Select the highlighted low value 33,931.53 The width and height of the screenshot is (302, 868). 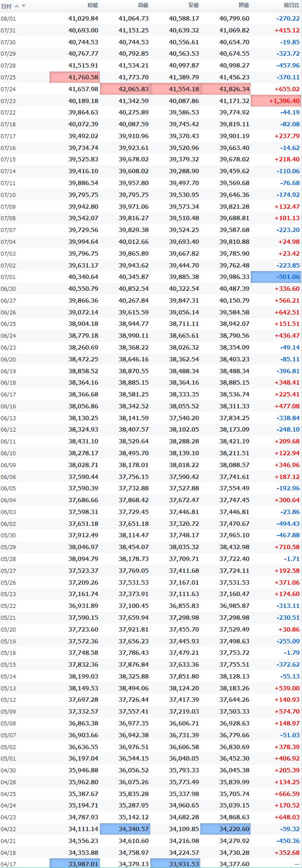(176, 864)
